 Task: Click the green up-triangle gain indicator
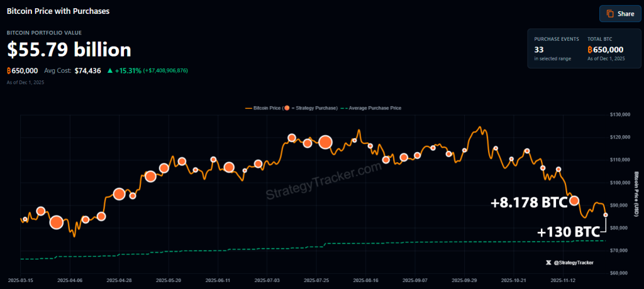(x=110, y=70)
